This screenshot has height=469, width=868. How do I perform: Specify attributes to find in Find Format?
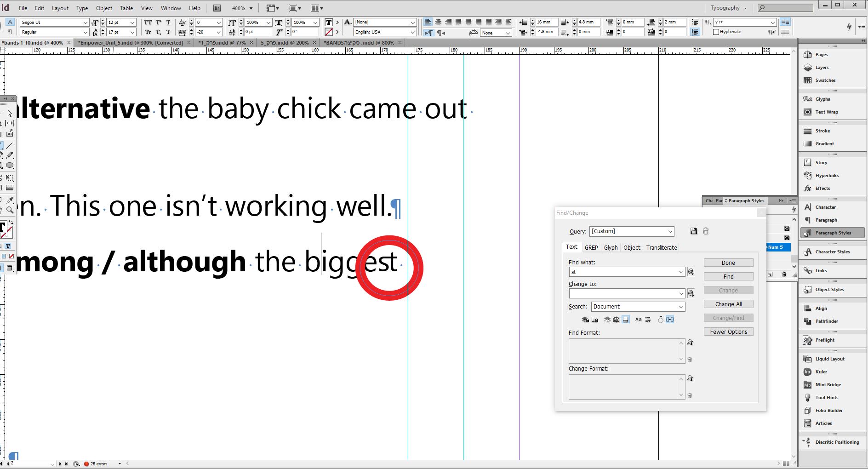coord(690,343)
